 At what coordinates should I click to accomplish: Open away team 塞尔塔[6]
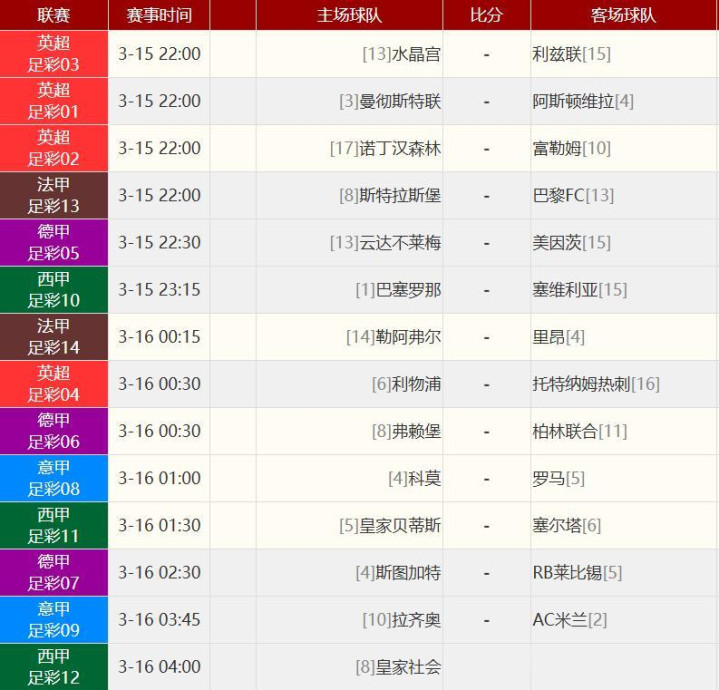567,525
